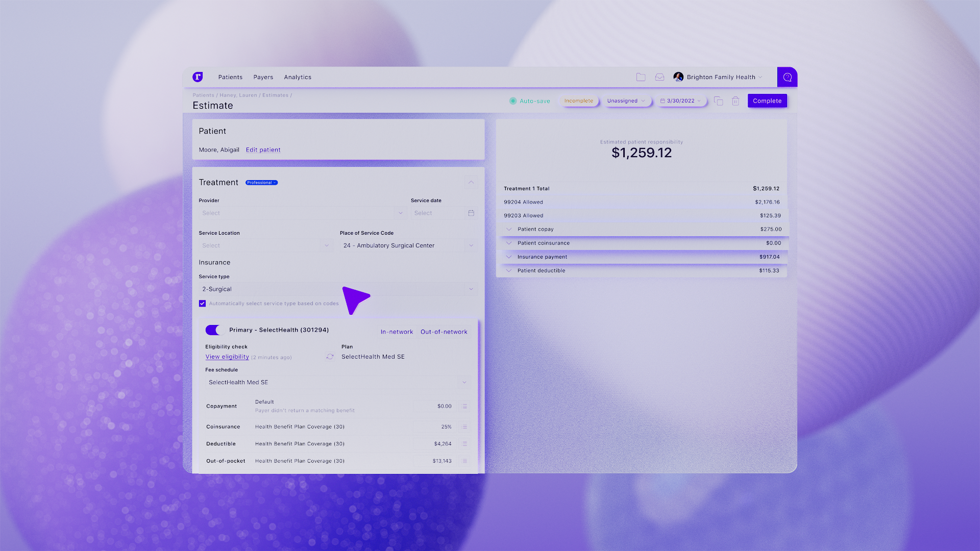Go to the Payers menu
Viewport: 980px width, 551px height.
(263, 77)
